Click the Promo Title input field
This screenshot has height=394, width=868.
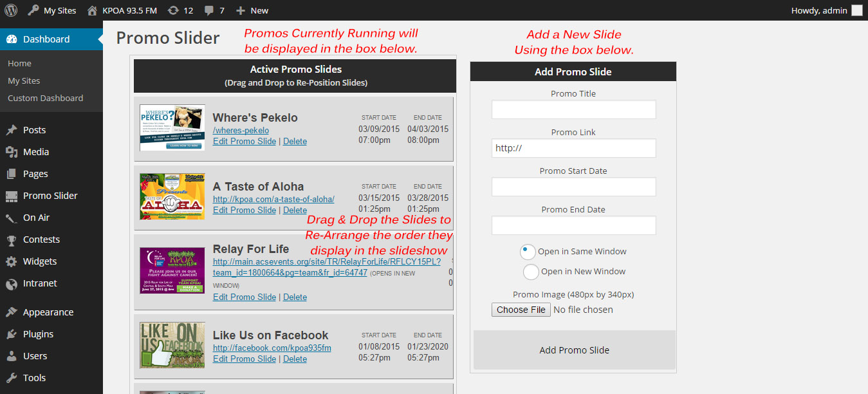coord(573,109)
